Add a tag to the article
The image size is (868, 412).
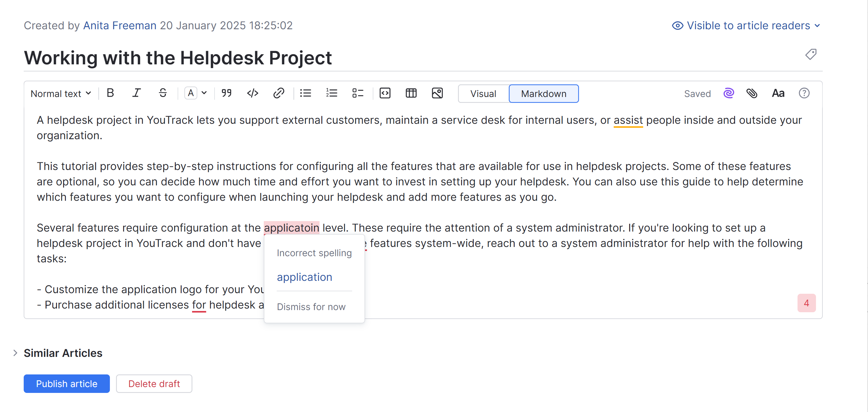tap(811, 54)
